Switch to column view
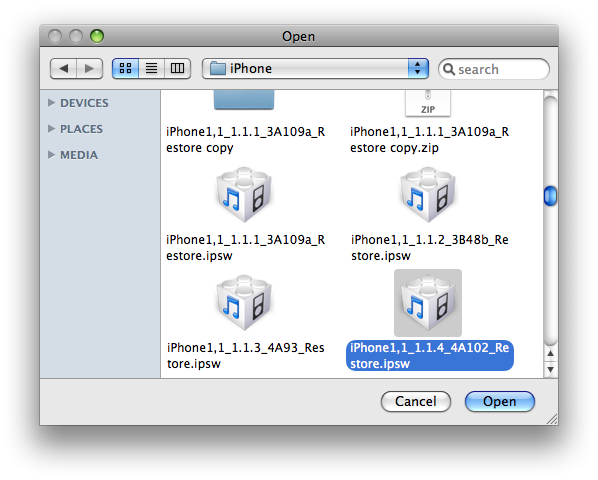This screenshot has height=480, width=598. click(177, 69)
